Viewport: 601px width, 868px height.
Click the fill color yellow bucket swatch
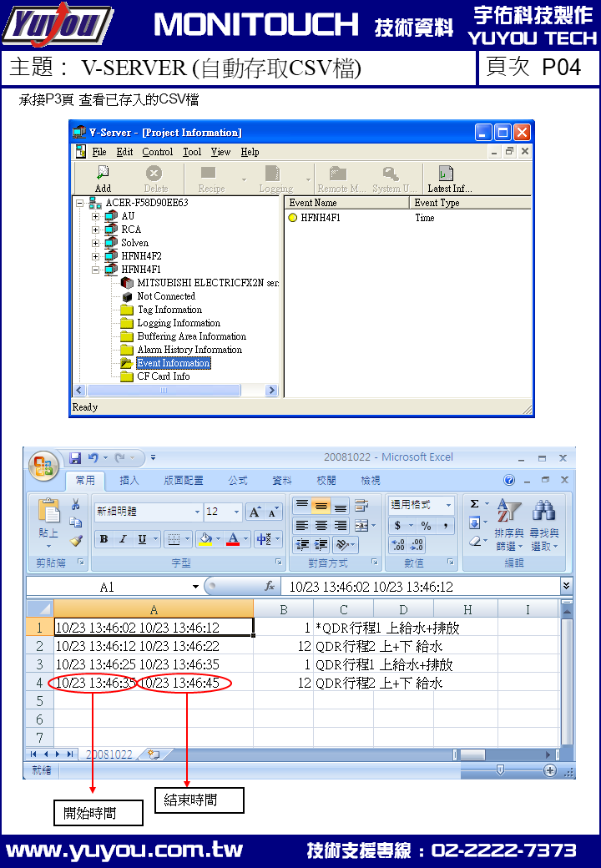point(205,538)
